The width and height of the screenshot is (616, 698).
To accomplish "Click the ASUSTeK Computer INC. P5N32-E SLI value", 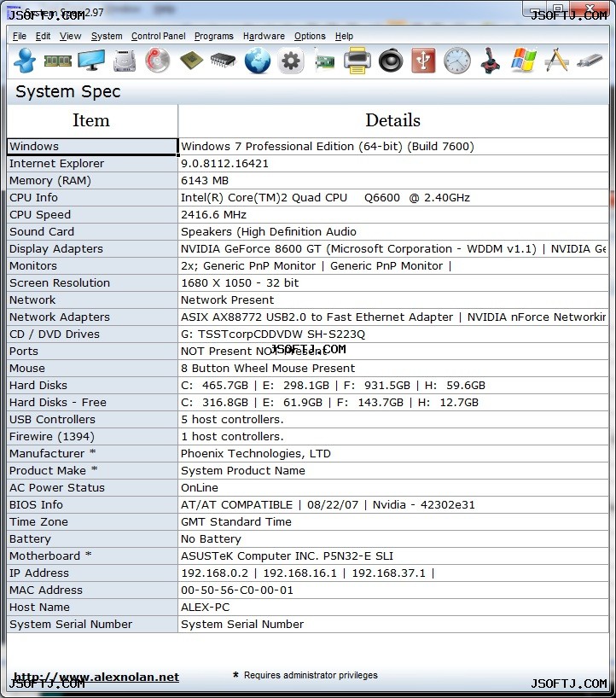I will click(x=287, y=555).
